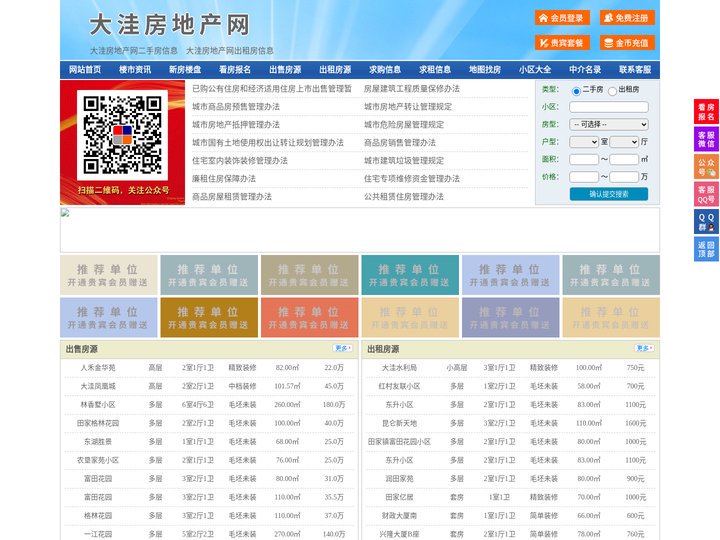Open the 东湖胜景 sale listing
Image resolution: width=720 pixels, height=540 pixels.
(x=98, y=442)
